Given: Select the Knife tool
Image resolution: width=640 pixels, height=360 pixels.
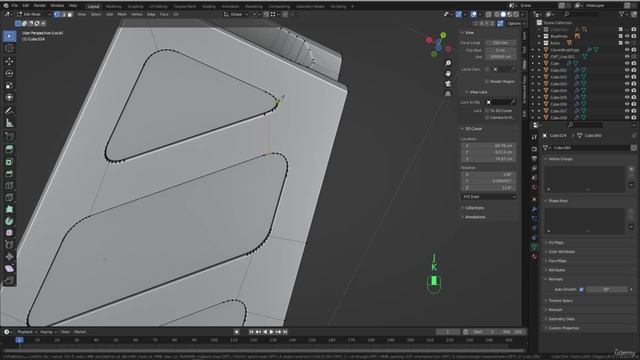Looking at the screenshot, I should [9, 197].
